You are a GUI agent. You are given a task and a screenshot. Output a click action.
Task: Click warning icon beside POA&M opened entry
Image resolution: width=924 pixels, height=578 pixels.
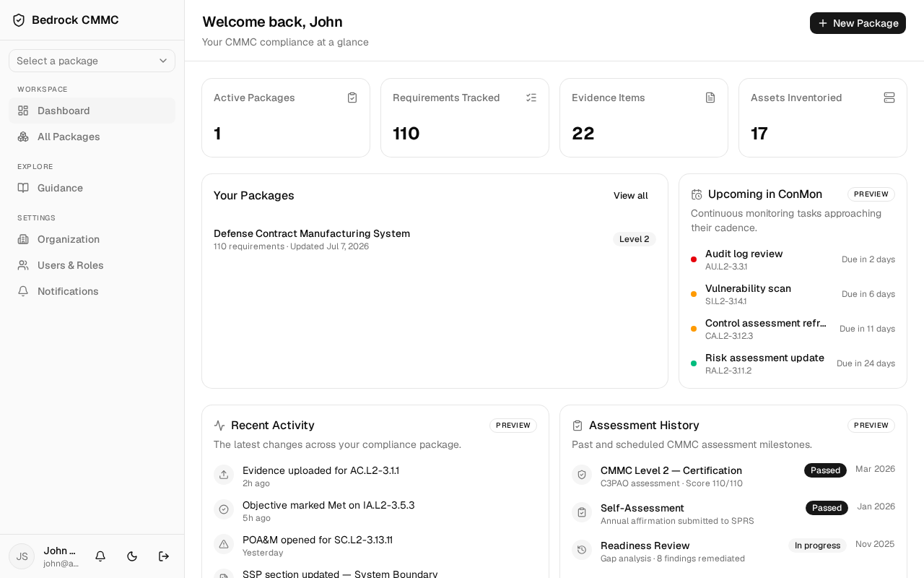point(224,544)
